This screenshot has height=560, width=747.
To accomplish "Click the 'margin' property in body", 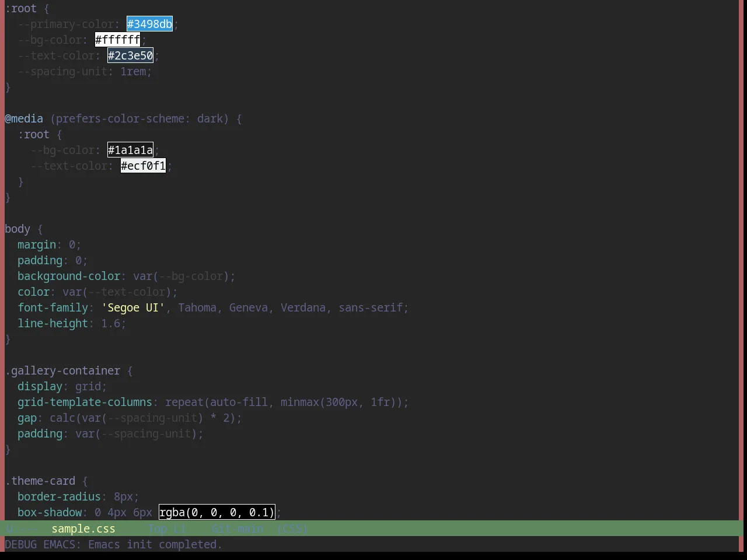I will pyautogui.click(x=37, y=244).
